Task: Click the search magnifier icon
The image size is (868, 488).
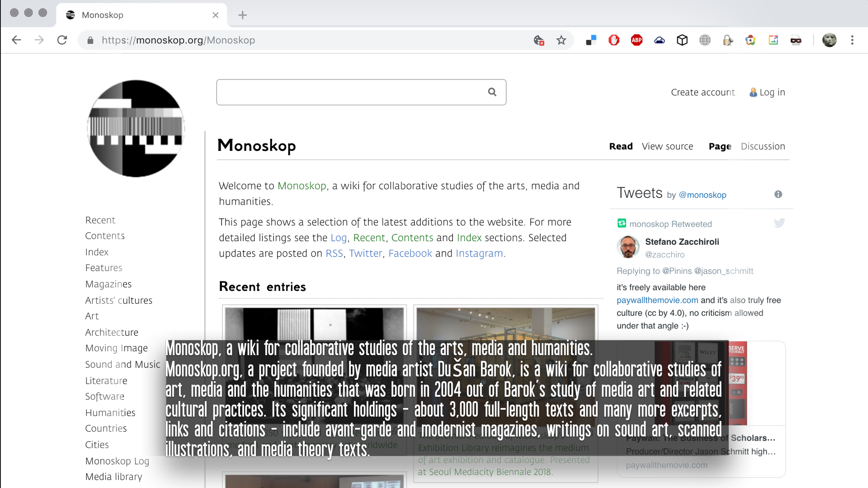Action: (x=492, y=92)
